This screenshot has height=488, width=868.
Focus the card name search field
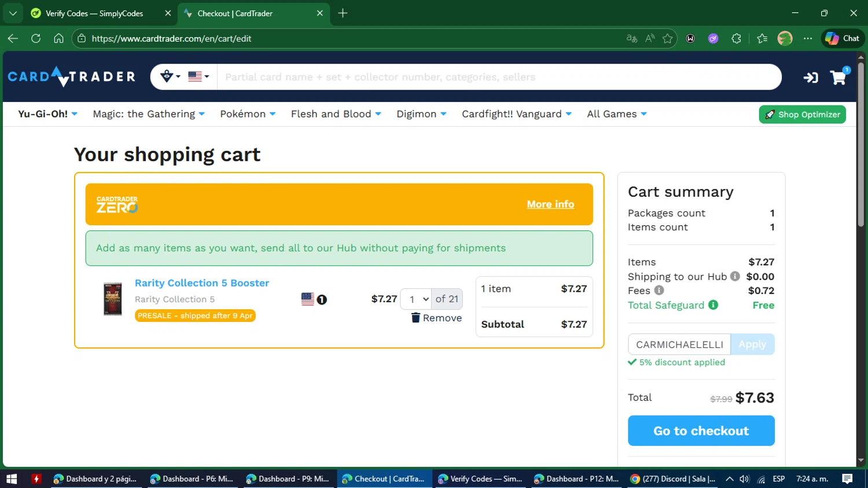[499, 77]
